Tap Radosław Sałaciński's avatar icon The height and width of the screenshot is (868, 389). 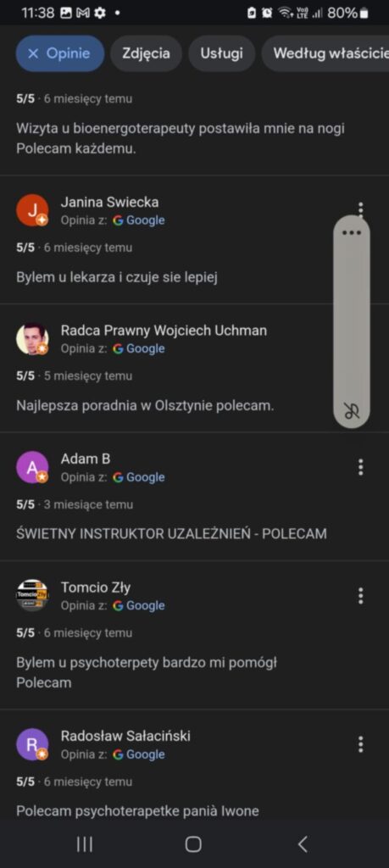coord(32,744)
